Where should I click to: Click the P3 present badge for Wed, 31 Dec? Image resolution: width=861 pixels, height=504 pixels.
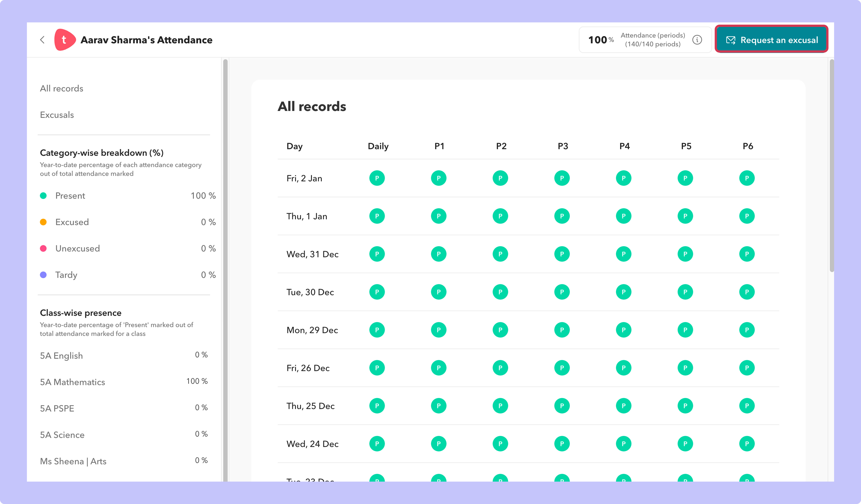[562, 254]
